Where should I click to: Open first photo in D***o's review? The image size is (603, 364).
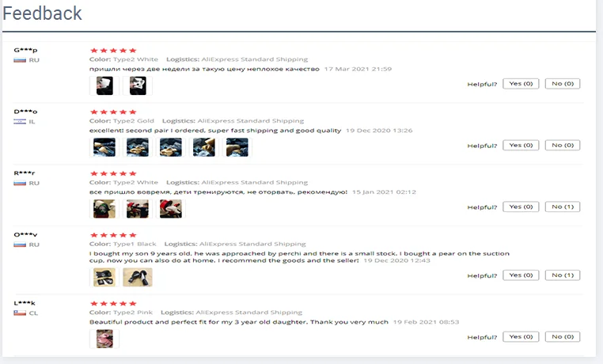pyautogui.click(x=104, y=147)
